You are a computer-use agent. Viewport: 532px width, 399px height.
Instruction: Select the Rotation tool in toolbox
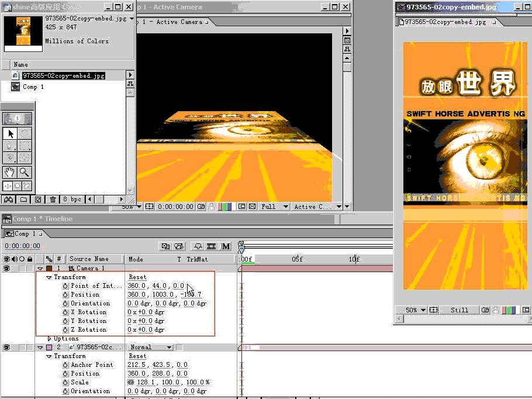click(x=25, y=133)
